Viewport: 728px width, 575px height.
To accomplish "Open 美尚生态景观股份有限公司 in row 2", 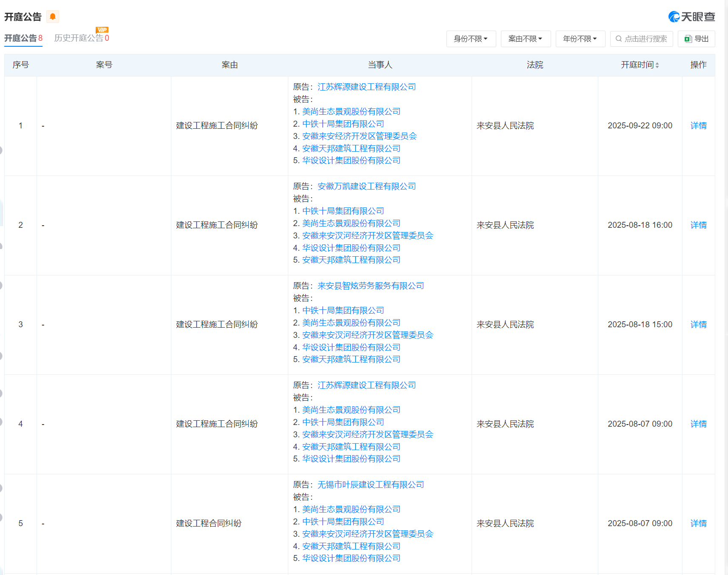I will (x=351, y=224).
